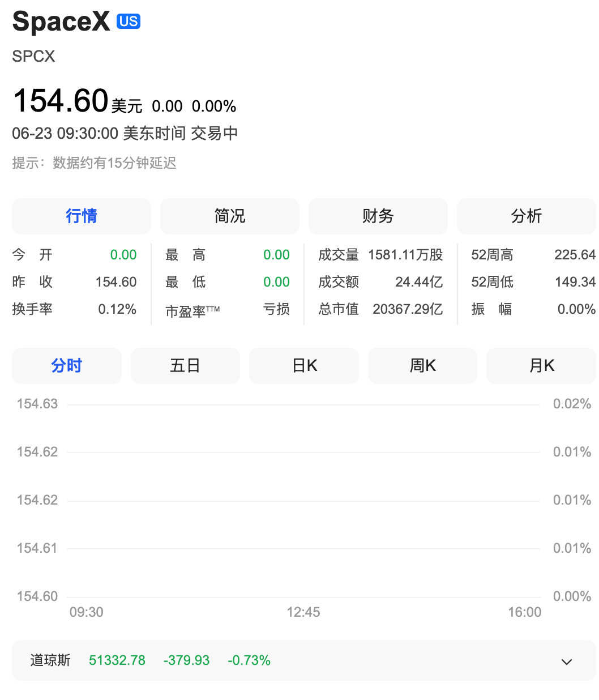Open the 简况 tab
Image resolution: width=599 pixels, height=700 pixels.
pos(230,216)
